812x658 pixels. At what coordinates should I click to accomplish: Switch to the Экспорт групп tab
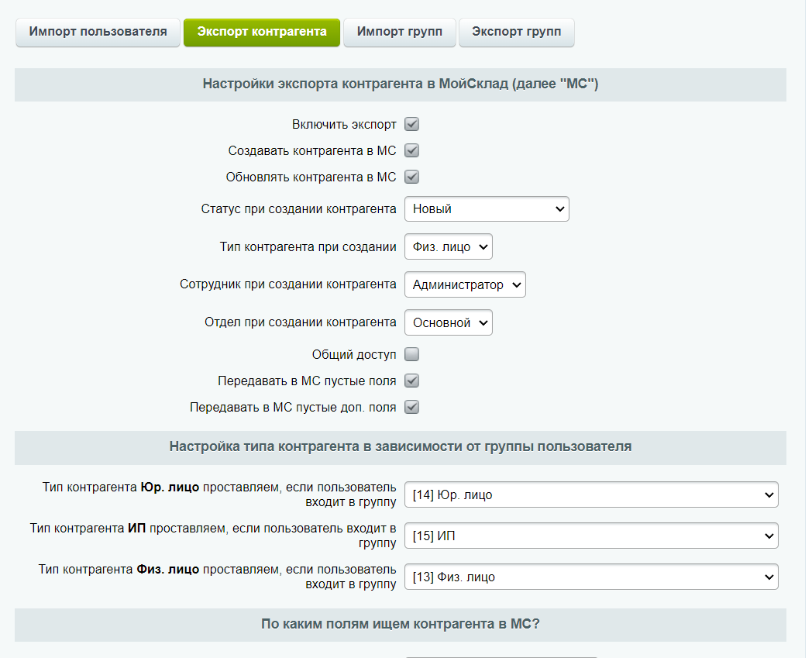(516, 32)
